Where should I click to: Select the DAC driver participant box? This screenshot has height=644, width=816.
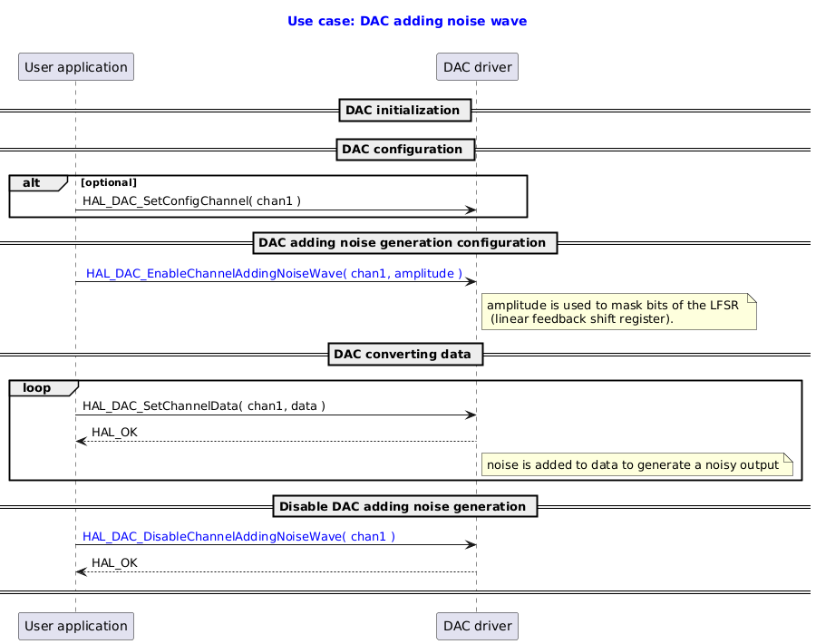477,66
